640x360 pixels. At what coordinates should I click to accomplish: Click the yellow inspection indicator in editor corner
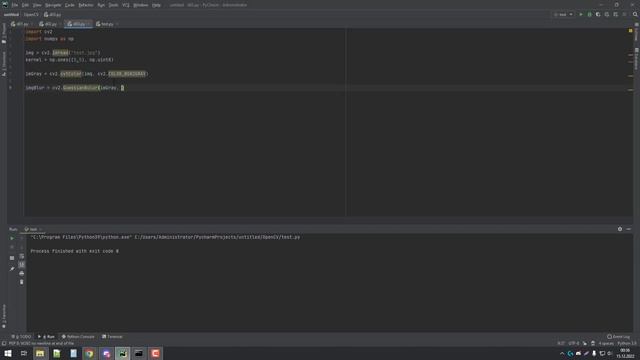click(x=631, y=31)
